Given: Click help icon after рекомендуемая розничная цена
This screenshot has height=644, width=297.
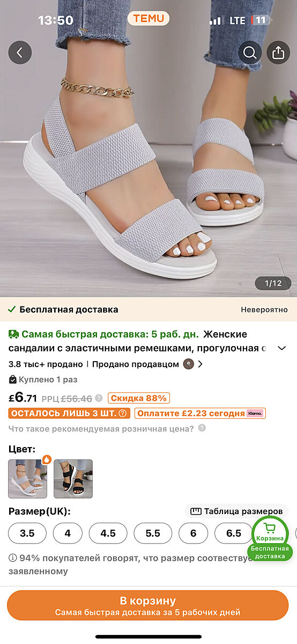Looking at the screenshot, I should [x=202, y=428].
